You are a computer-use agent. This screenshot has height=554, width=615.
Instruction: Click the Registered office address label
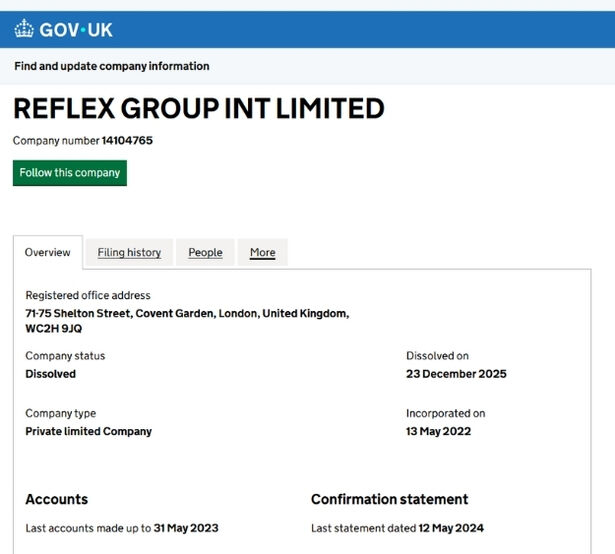88,295
